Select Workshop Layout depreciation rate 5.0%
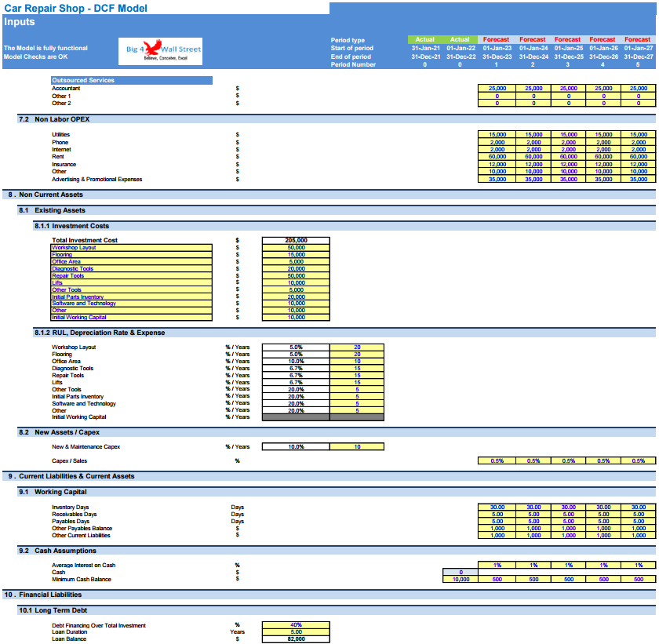Image resolution: width=659 pixels, height=644 pixels. click(x=296, y=347)
